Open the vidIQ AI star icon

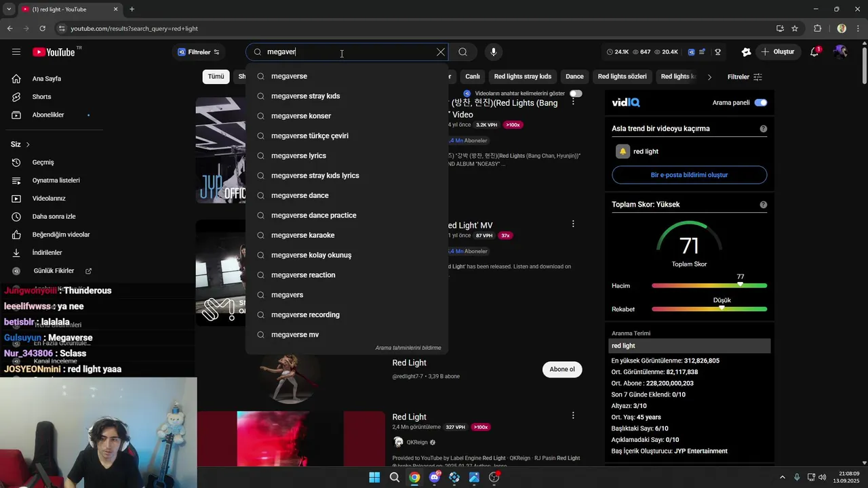tap(746, 52)
